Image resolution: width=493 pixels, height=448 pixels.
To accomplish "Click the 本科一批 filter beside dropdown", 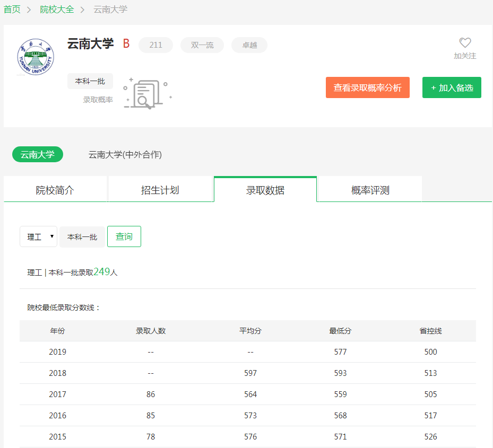I will coord(82,237).
